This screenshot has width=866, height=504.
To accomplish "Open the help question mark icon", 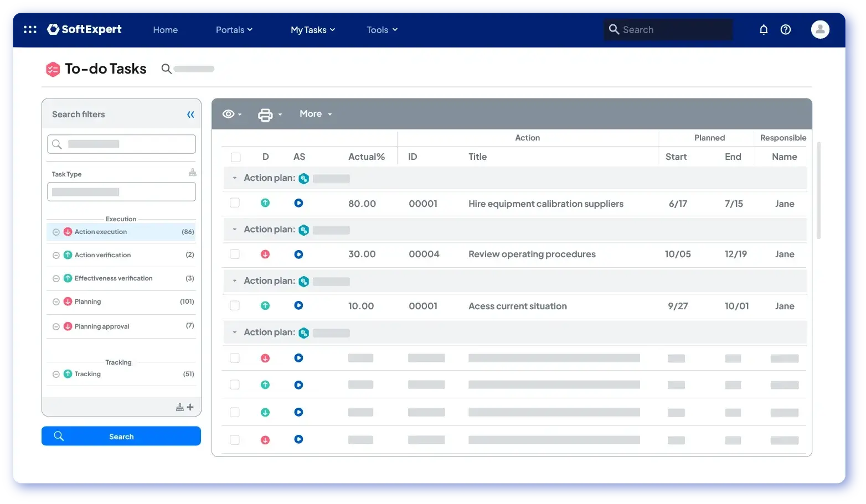I will 786,30.
